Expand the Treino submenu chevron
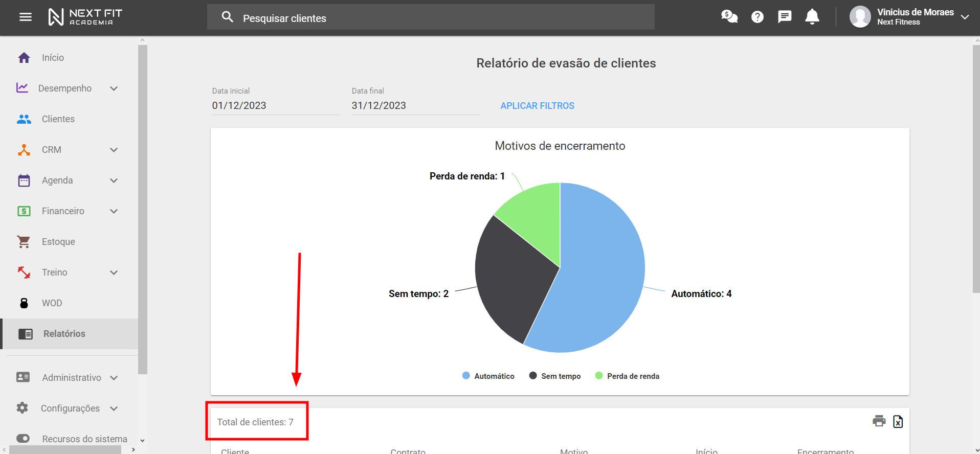Screen dimensions: 980x454 pos(114,273)
